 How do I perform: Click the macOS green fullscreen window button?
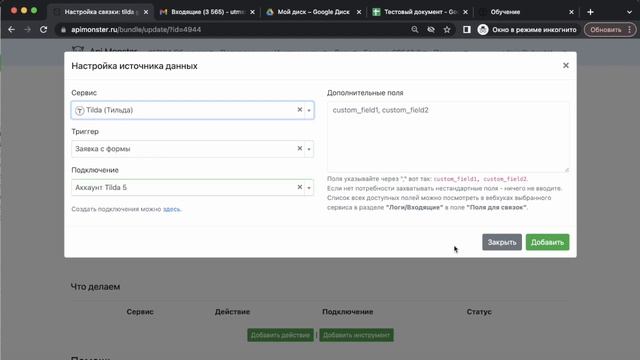click(x=34, y=11)
